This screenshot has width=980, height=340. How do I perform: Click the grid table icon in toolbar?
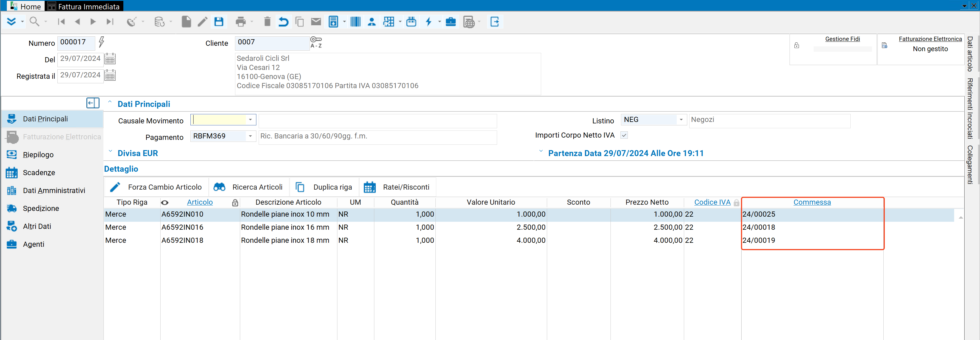[389, 22]
